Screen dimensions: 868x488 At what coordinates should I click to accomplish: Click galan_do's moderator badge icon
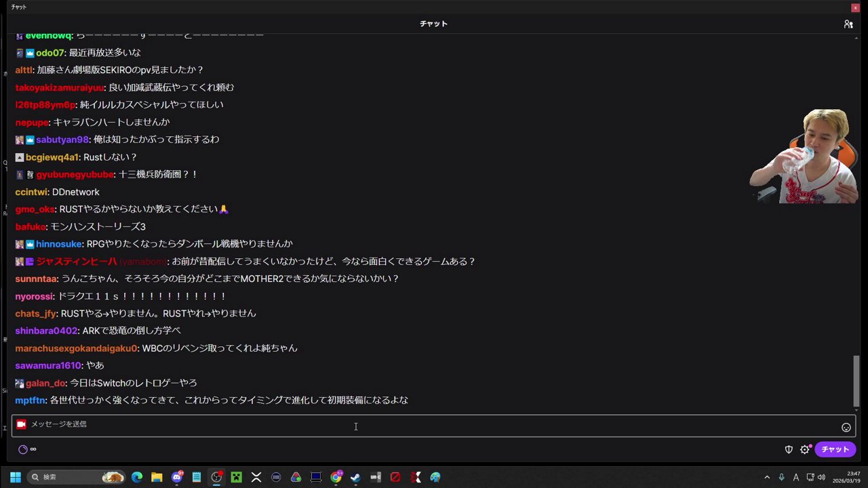pos(19,383)
